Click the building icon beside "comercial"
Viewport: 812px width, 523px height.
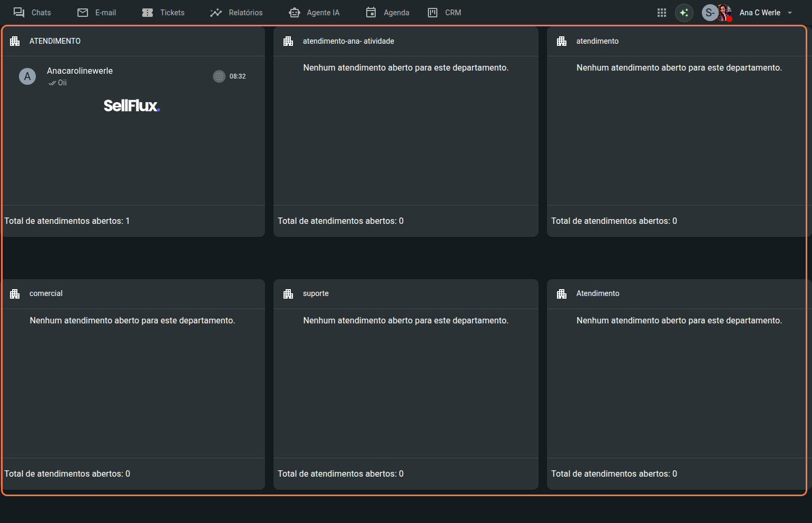tap(15, 294)
